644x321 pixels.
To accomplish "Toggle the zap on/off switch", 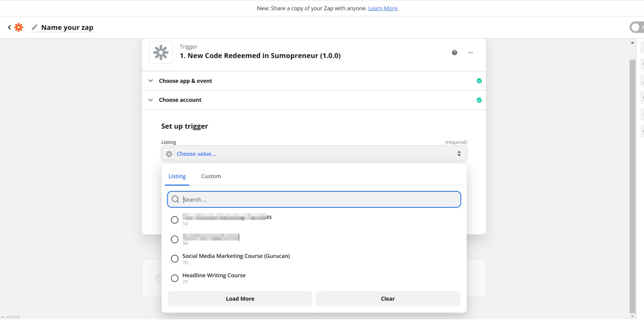I will pos(637,27).
